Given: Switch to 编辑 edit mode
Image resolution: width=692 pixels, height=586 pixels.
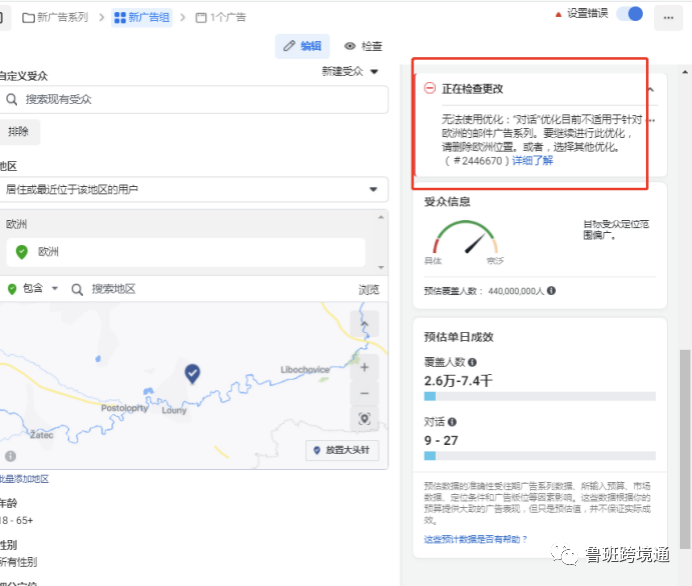Looking at the screenshot, I should [302, 46].
